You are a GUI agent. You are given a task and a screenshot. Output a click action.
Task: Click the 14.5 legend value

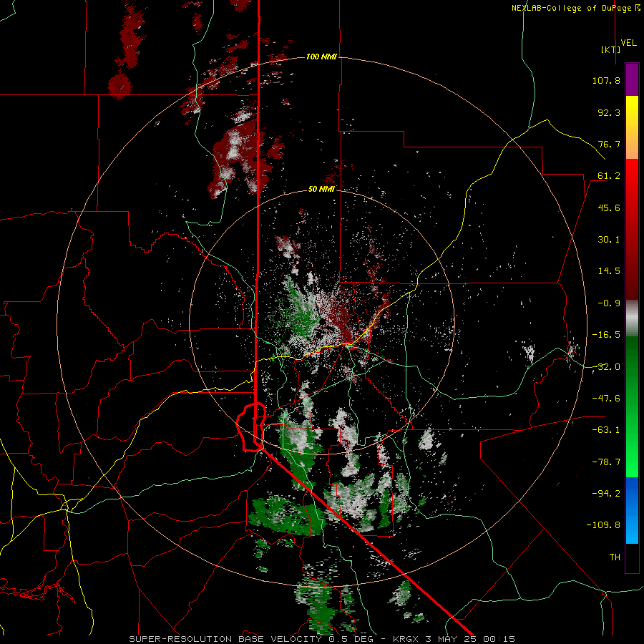609,271
